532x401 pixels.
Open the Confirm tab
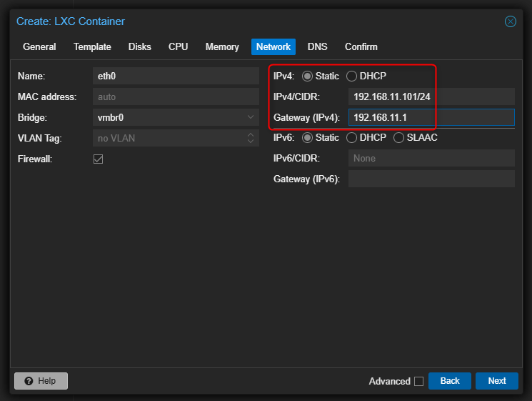[x=361, y=47]
